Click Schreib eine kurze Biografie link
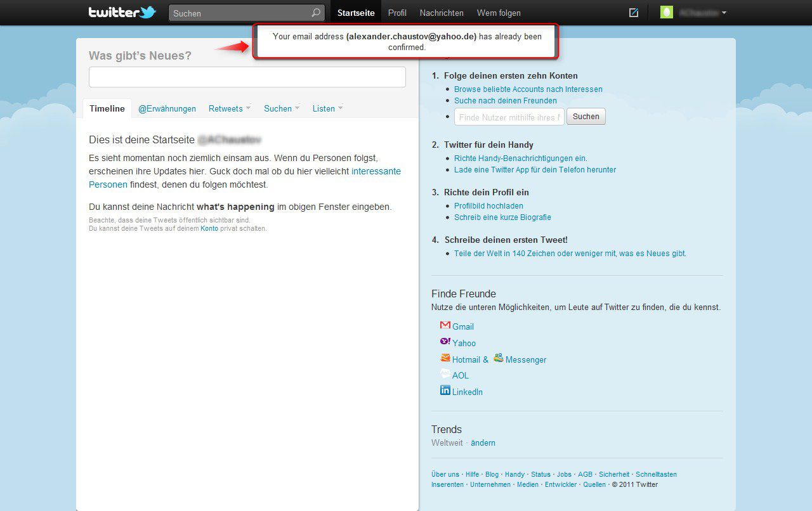Image resolution: width=812 pixels, height=511 pixels. point(502,217)
